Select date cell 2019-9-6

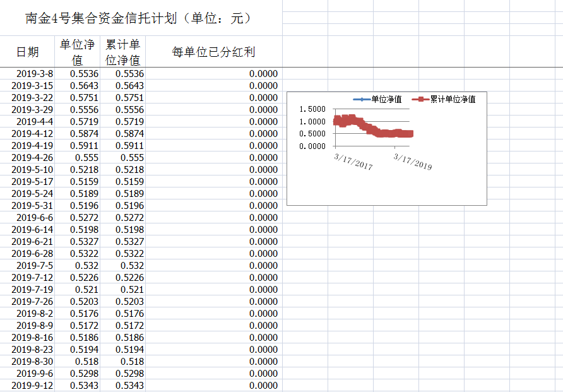coord(27,373)
